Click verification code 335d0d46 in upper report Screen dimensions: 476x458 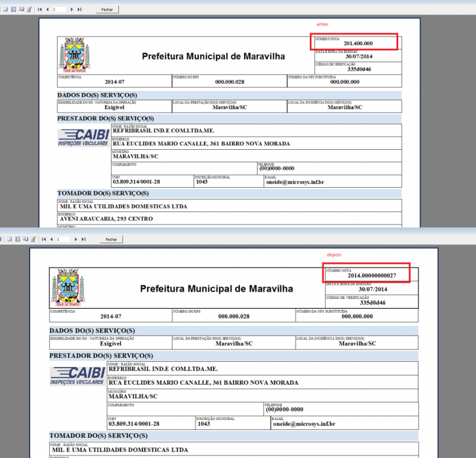pyautogui.click(x=359, y=69)
